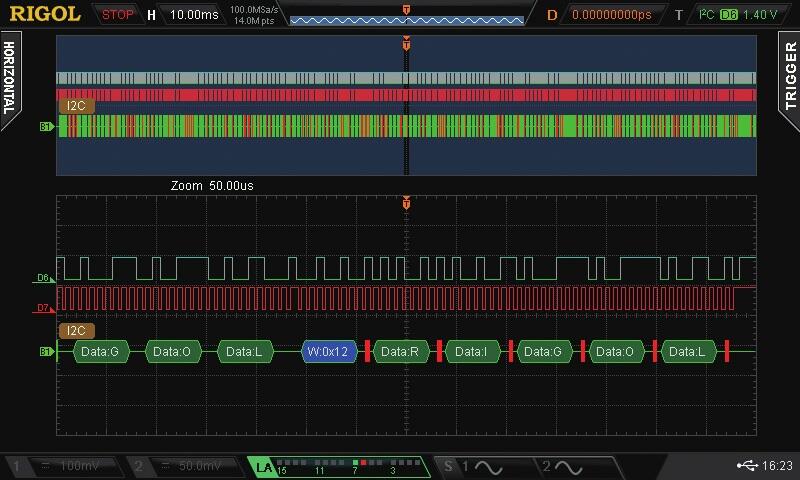Open the TRIGGER side panel tab

[789, 78]
